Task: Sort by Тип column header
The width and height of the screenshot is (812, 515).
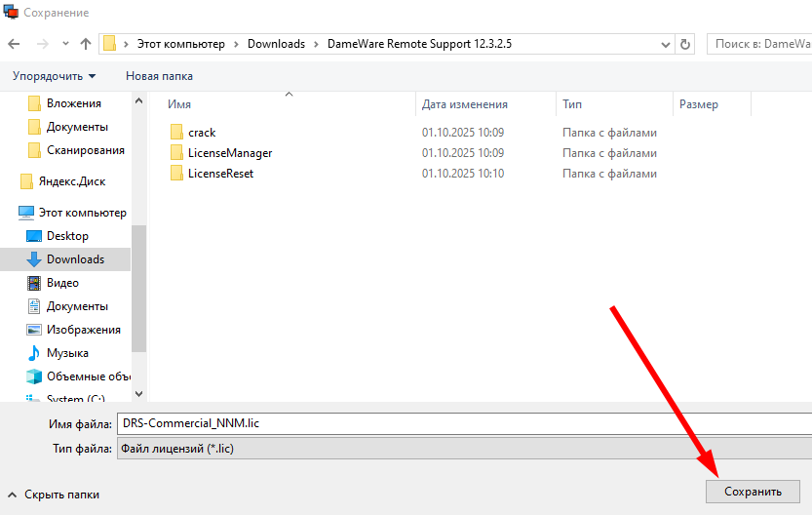Action: [x=572, y=104]
